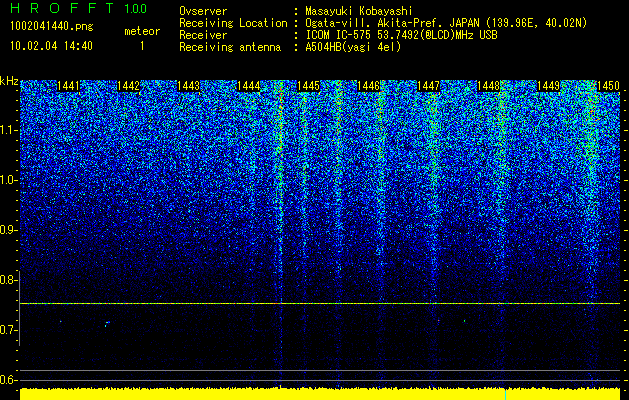The width and height of the screenshot is (629, 400).
Task: Click observer name Masayuki Kobayashi
Action: 359,11
